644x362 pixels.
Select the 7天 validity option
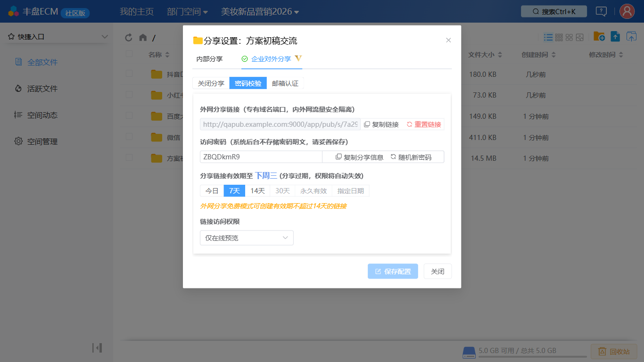[234, 191]
